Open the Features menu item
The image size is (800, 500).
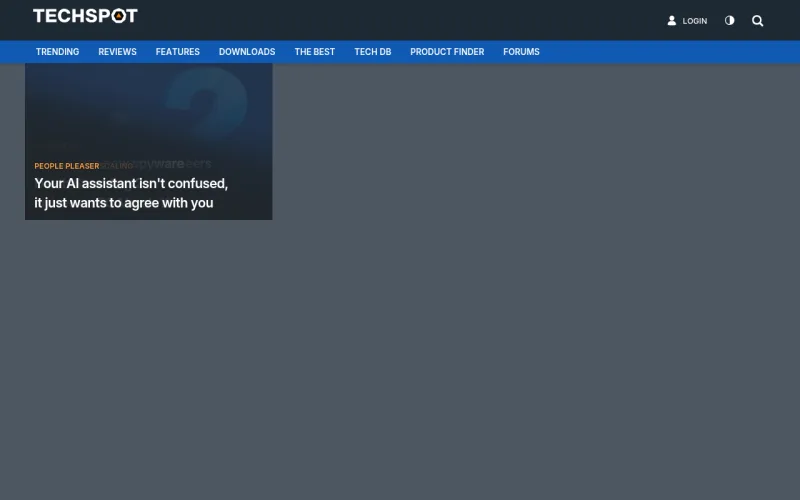click(177, 52)
